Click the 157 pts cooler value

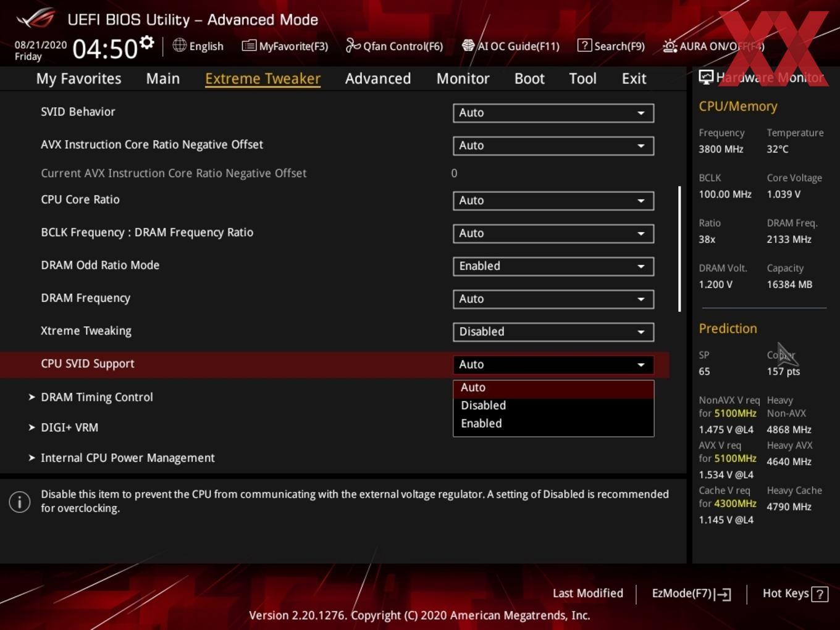coord(783,371)
